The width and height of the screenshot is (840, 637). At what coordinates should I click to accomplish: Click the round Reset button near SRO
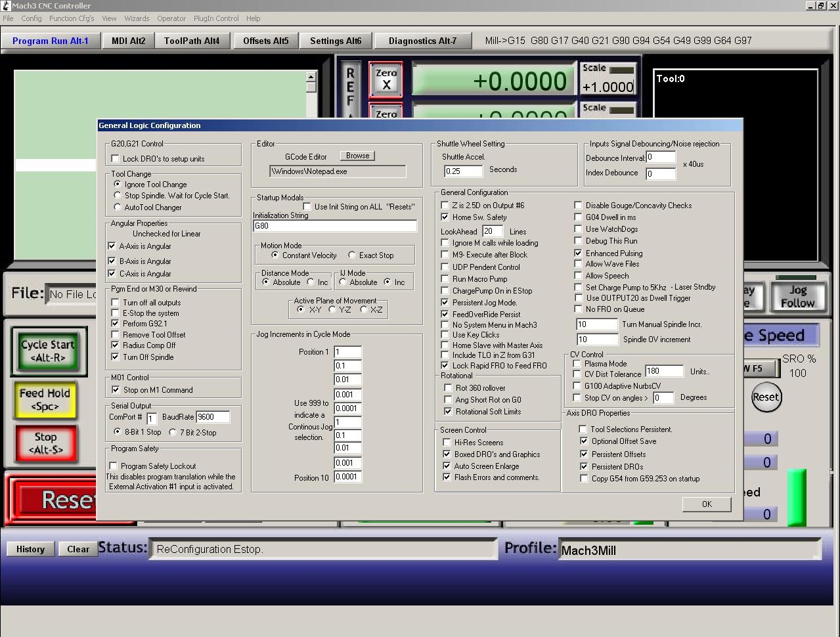pos(766,397)
